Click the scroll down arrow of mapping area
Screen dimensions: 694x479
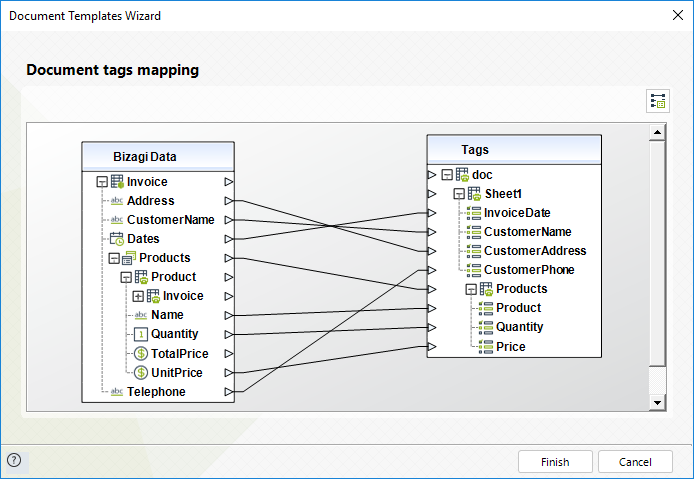pyautogui.click(x=657, y=402)
